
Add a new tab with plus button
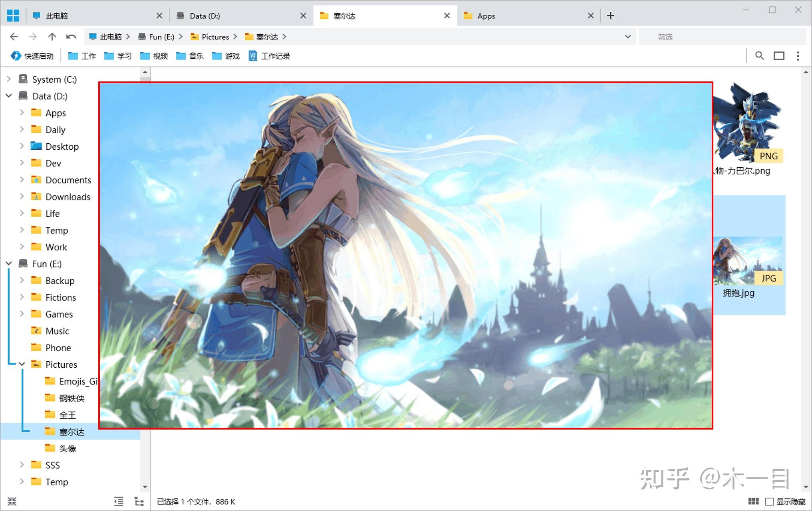click(611, 16)
